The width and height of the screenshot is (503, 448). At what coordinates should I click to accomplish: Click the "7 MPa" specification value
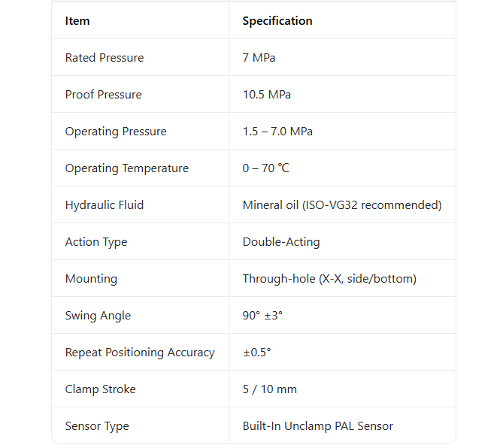tap(259, 58)
